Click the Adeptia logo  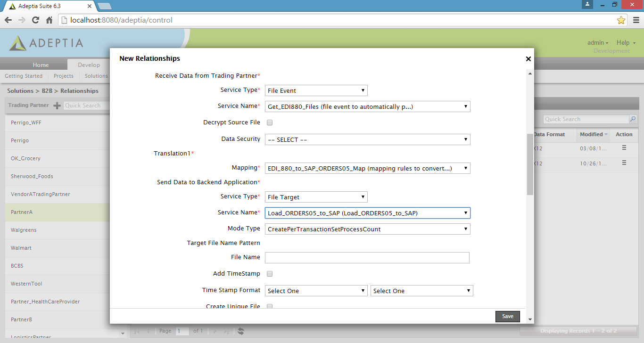[46, 43]
